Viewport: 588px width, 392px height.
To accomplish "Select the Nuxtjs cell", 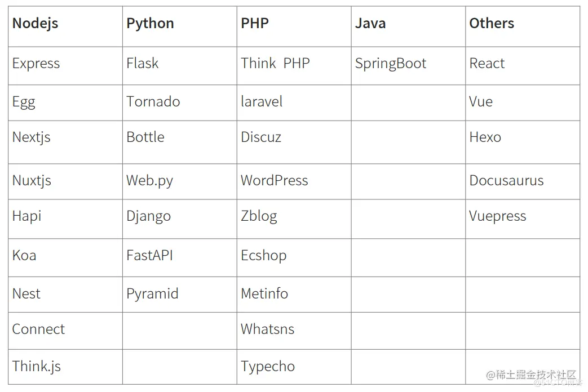I will [x=32, y=181].
